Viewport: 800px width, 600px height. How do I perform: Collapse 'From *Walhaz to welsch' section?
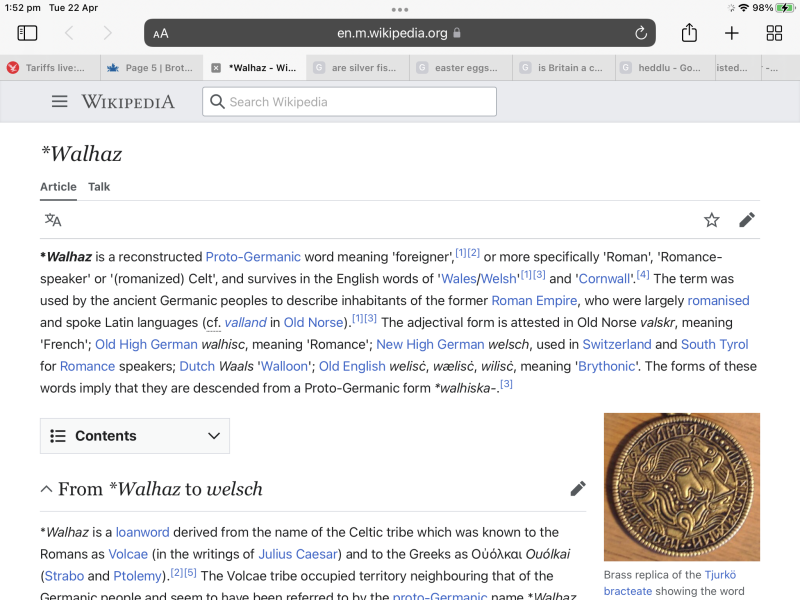click(46, 489)
